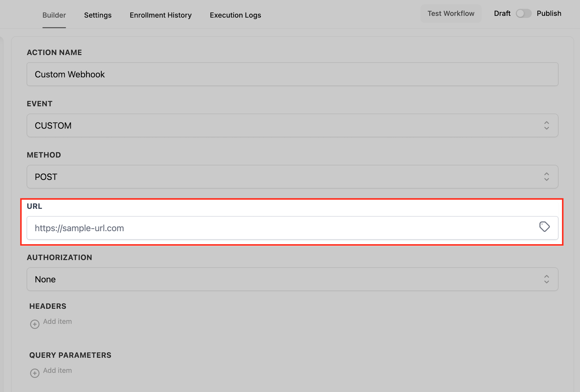This screenshot has width=580, height=392.
Task: Click Add item under HEADERS
Action: coord(57,321)
